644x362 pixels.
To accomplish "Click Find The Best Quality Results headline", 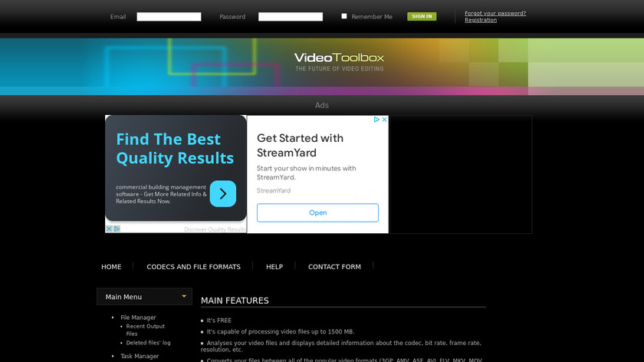I will click(x=175, y=149).
